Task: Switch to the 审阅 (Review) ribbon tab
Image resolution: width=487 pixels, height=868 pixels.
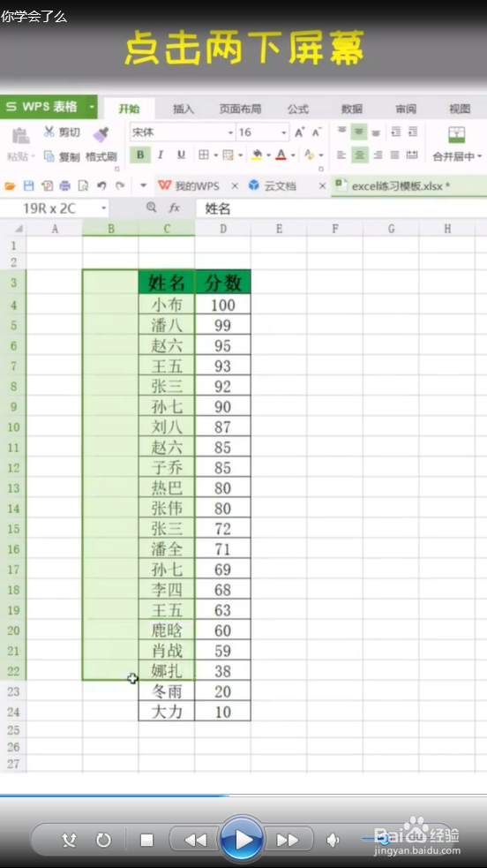Action: tap(406, 109)
